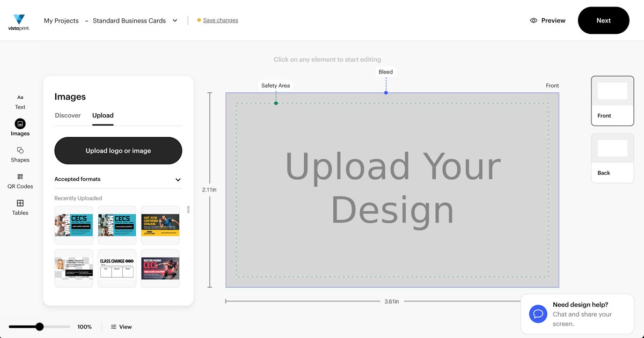This screenshot has height=338, width=644.
Task: Click Upload logo or image button
Action: pos(118,151)
